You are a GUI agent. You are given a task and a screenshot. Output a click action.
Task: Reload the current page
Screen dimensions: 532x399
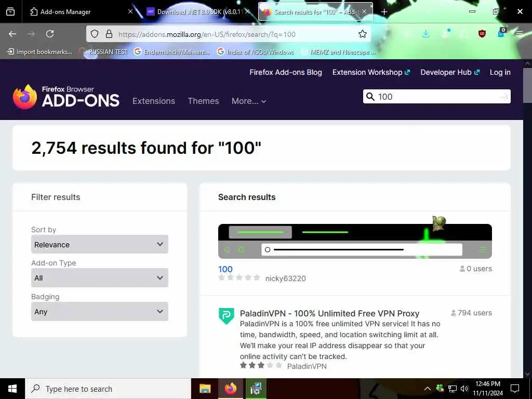50,34
